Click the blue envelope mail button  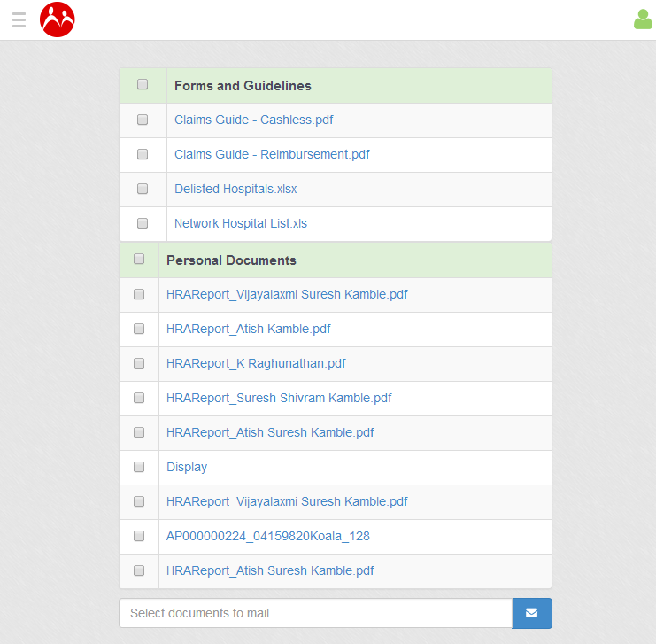531,613
